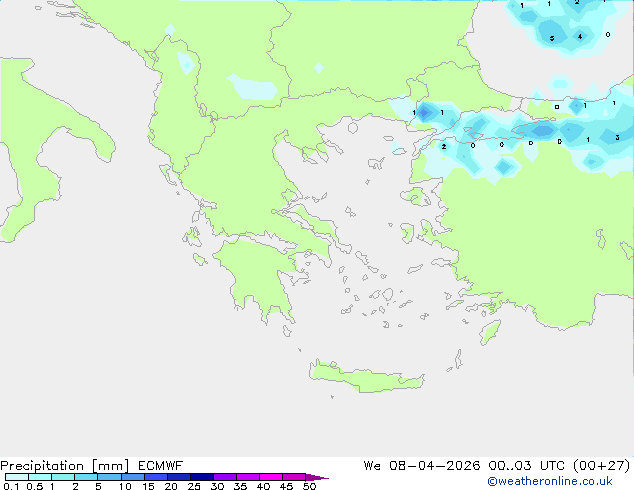Select the 15 mm legend color box
The width and height of the screenshot is (634, 490).
[156, 477]
